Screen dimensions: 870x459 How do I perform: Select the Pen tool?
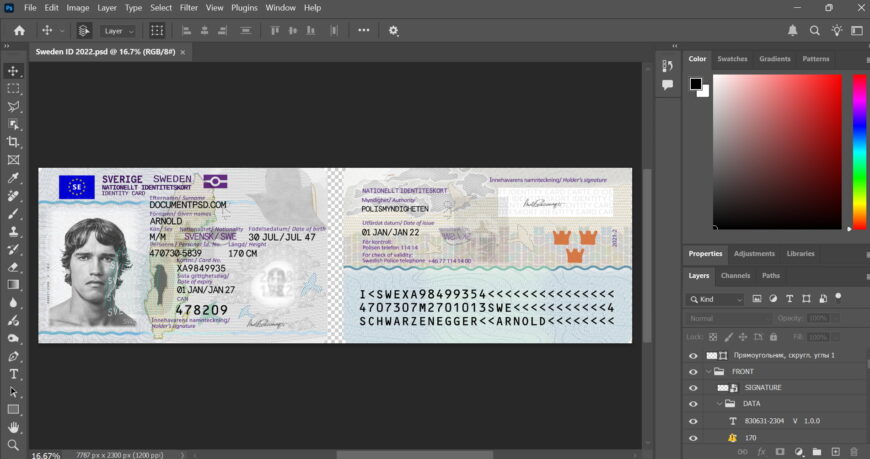coord(13,356)
